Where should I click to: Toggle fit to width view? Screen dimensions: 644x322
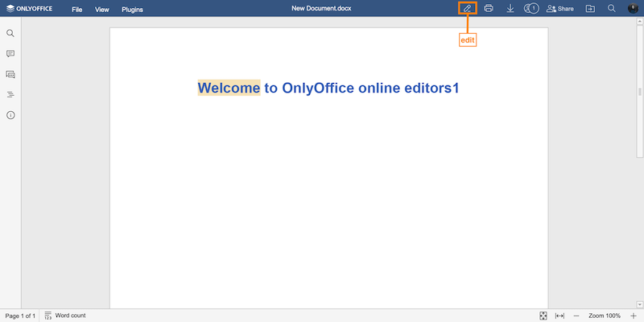[x=559, y=316]
